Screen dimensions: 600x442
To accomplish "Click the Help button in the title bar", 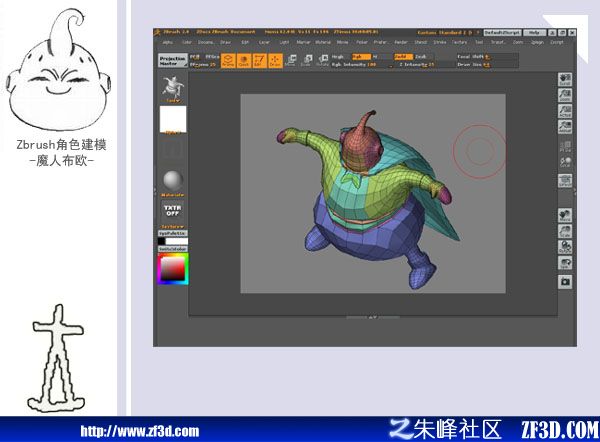I will coord(534,33).
